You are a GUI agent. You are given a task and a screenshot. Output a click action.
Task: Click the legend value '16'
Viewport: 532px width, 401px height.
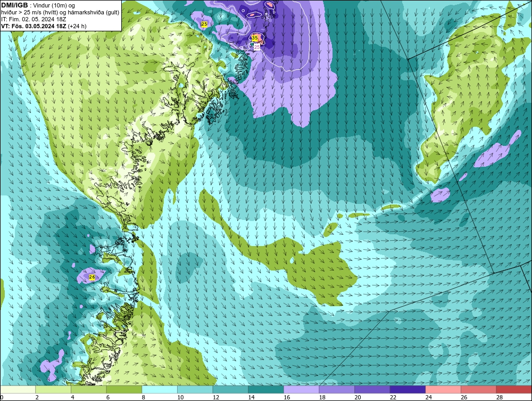pos(287,398)
